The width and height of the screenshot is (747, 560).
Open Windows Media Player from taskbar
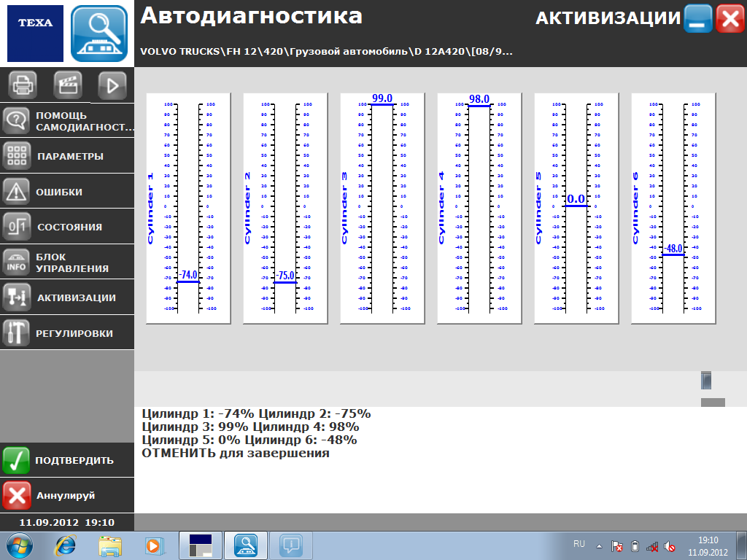pos(155,545)
